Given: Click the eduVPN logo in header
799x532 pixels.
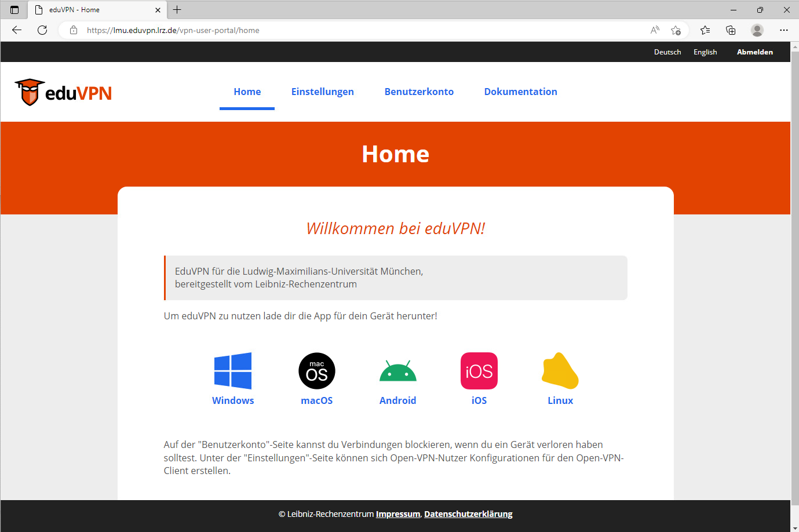Looking at the screenshot, I should tap(64, 93).
